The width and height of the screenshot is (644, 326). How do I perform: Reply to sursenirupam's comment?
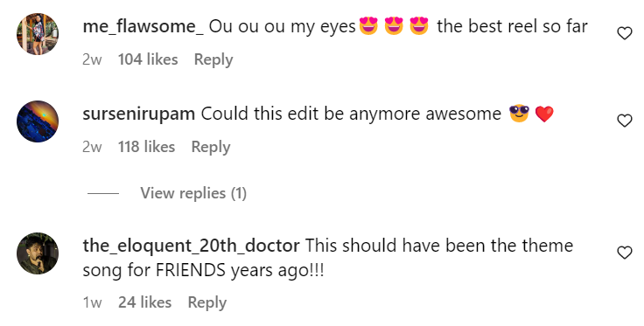pyautogui.click(x=211, y=147)
